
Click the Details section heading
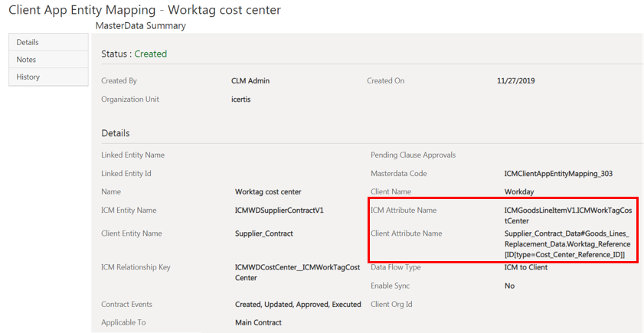116,133
